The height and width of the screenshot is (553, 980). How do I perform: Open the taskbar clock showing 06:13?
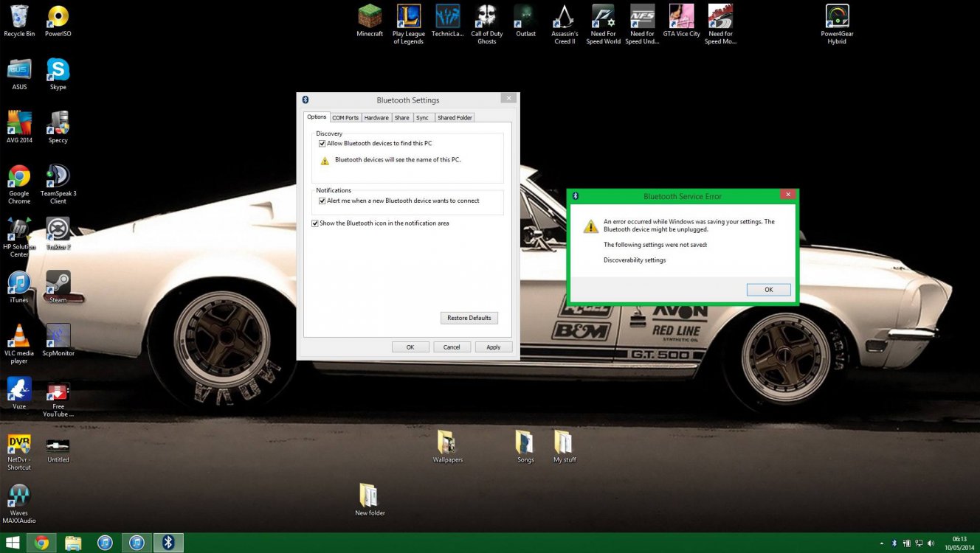point(959,543)
